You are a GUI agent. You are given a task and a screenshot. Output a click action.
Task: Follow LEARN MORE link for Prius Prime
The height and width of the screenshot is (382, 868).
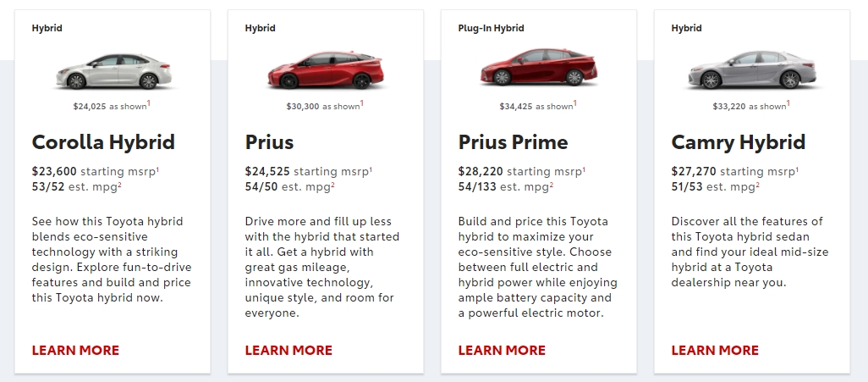pos(502,351)
